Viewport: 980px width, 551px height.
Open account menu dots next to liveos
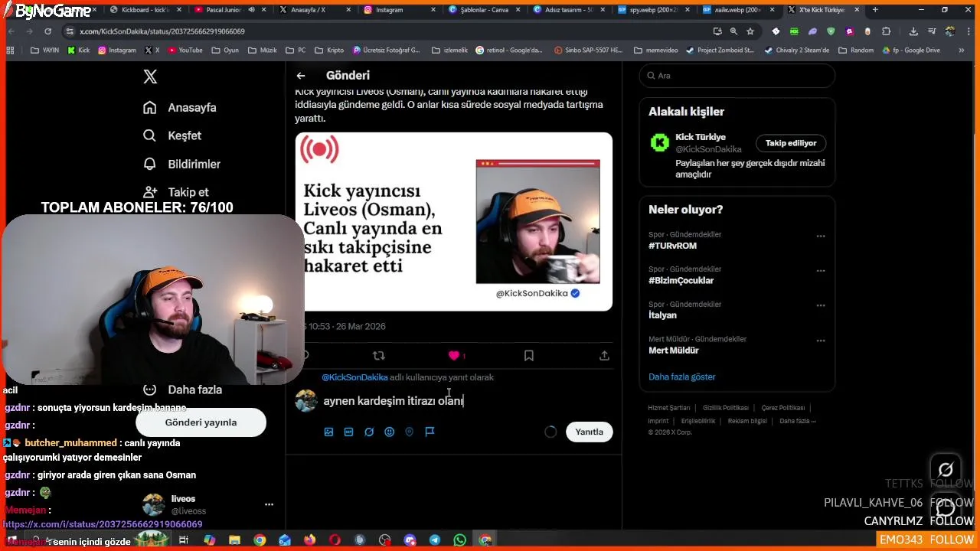tap(269, 504)
